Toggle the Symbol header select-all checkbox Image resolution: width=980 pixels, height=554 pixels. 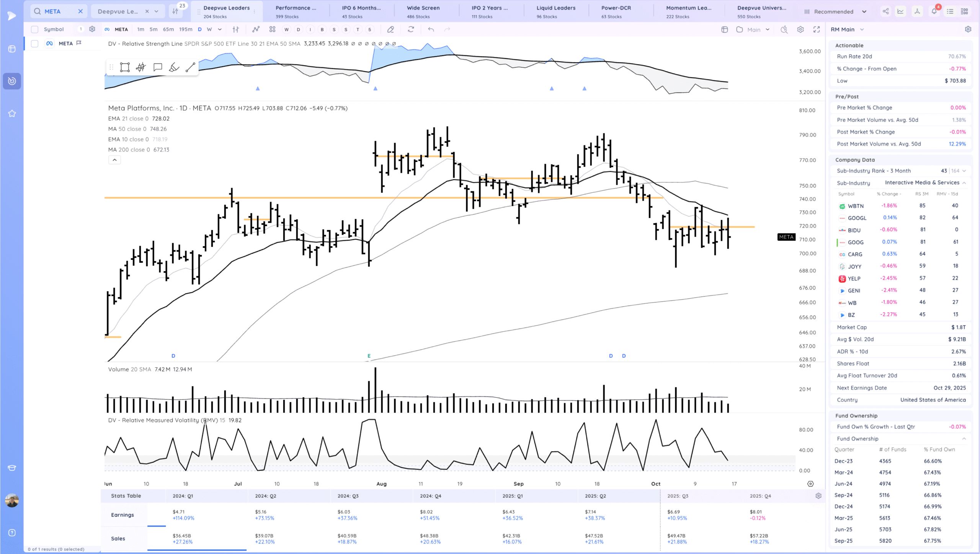pos(34,29)
